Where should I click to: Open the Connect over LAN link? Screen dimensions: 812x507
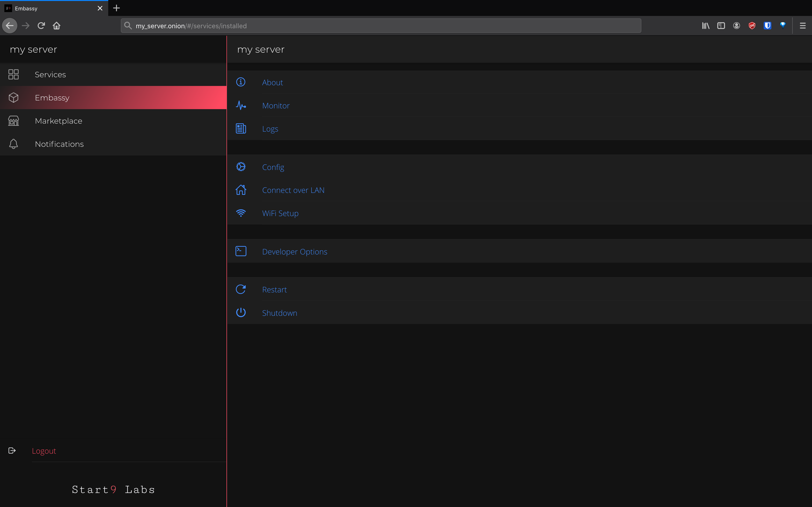tap(293, 190)
